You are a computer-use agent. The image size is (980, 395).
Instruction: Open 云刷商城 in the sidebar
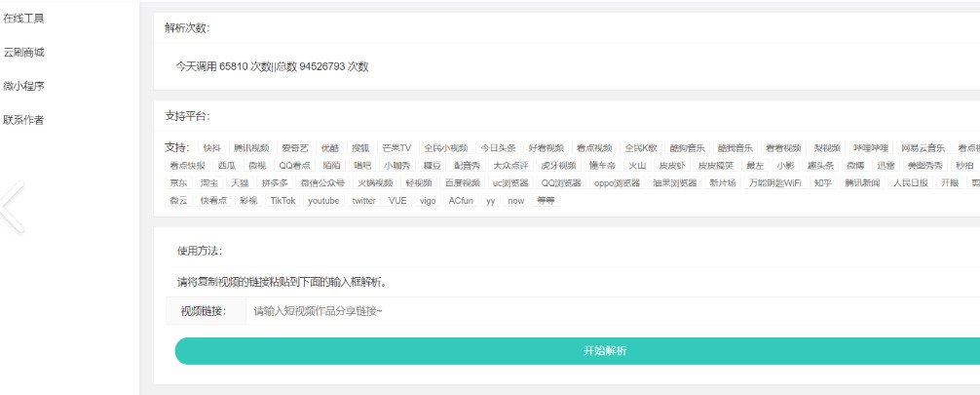(x=23, y=52)
